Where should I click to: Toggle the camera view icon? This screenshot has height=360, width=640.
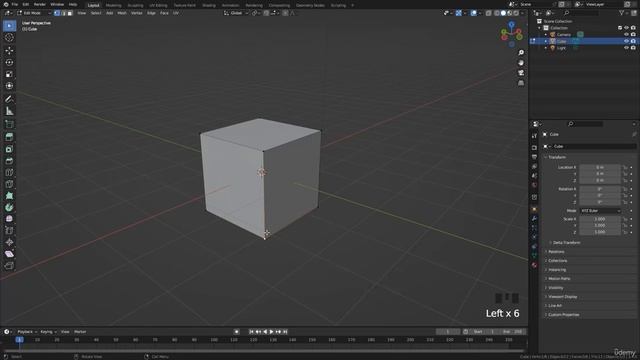pos(521,73)
